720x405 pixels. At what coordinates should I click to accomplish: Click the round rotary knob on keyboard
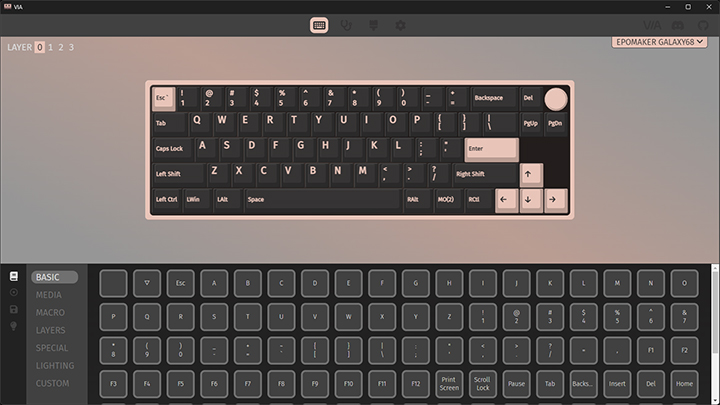pos(555,98)
